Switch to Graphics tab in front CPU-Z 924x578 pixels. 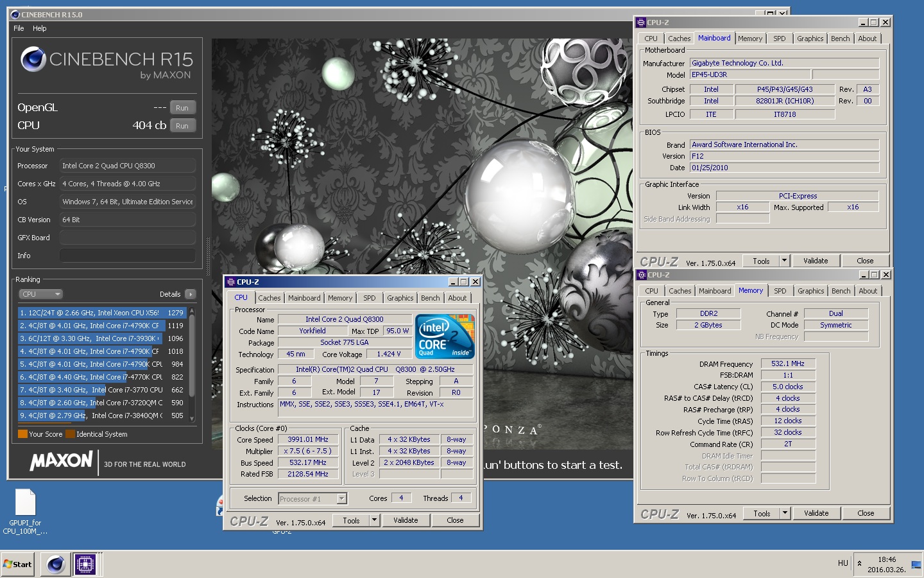coord(400,298)
